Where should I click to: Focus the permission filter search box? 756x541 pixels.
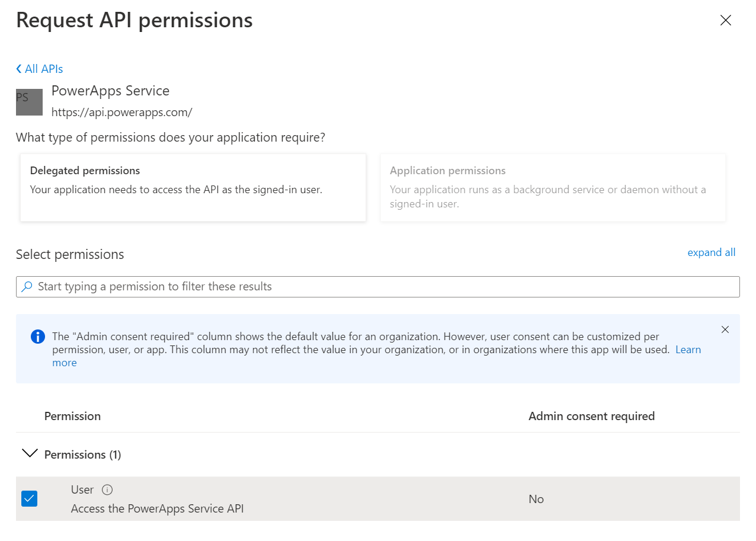pos(385,287)
